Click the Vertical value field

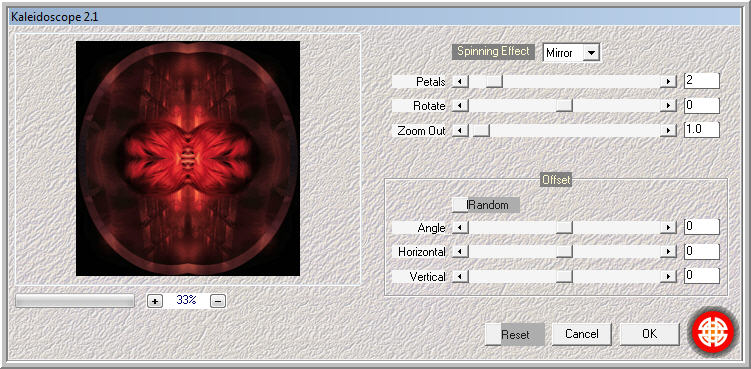click(702, 276)
